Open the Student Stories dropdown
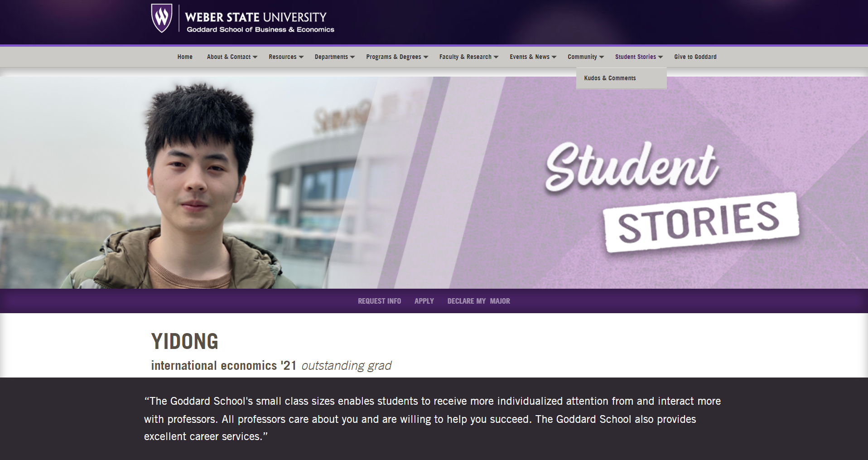The height and width of the screenshot is (460, 868). pyautogui.click(x=639, y=57)
